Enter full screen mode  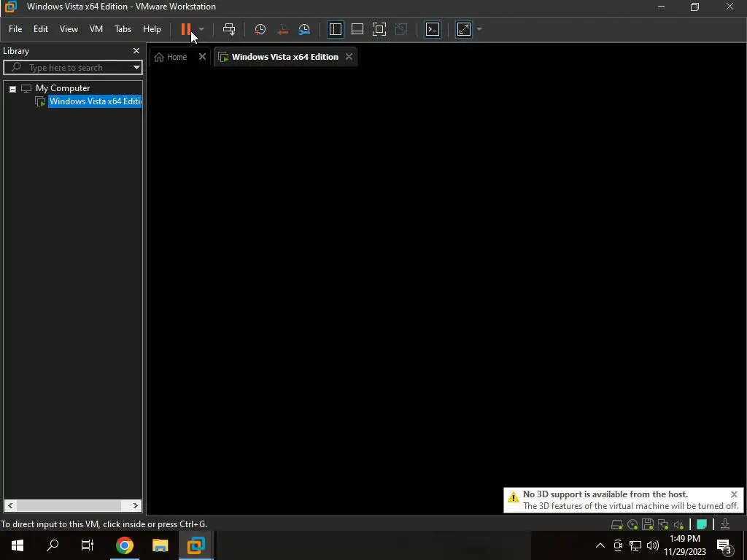379,29
